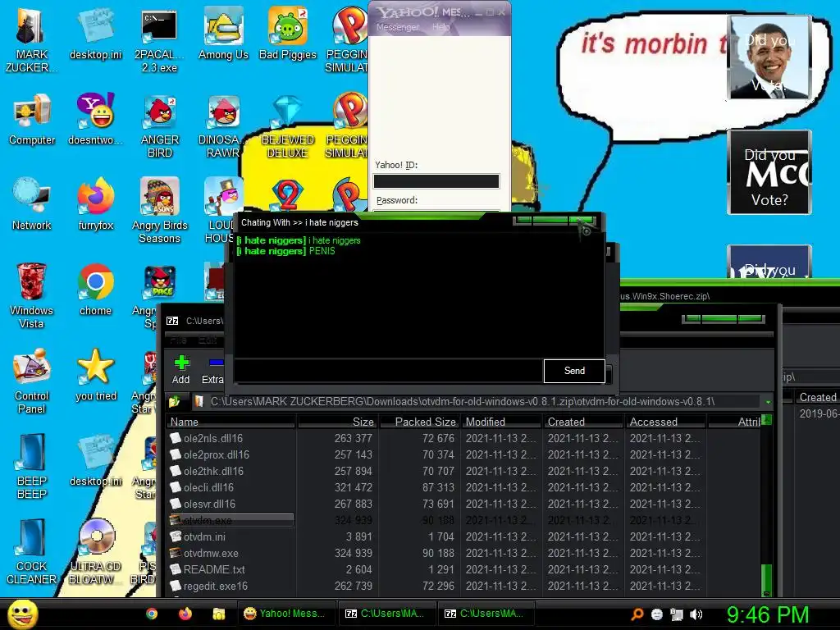Image resolution: width=840 pixels, height=630 pixels.
Task: Click the McC Did you Vote gadget
Action: click(769, 172)
